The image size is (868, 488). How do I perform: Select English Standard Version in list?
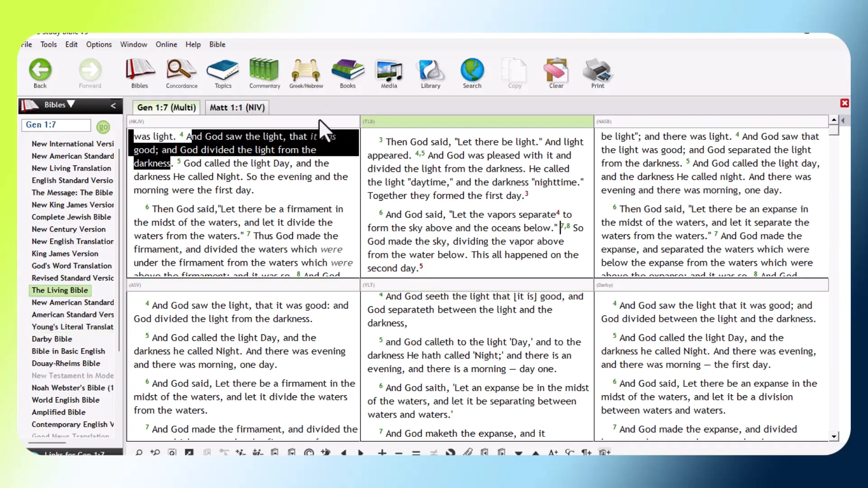point(72,180)
